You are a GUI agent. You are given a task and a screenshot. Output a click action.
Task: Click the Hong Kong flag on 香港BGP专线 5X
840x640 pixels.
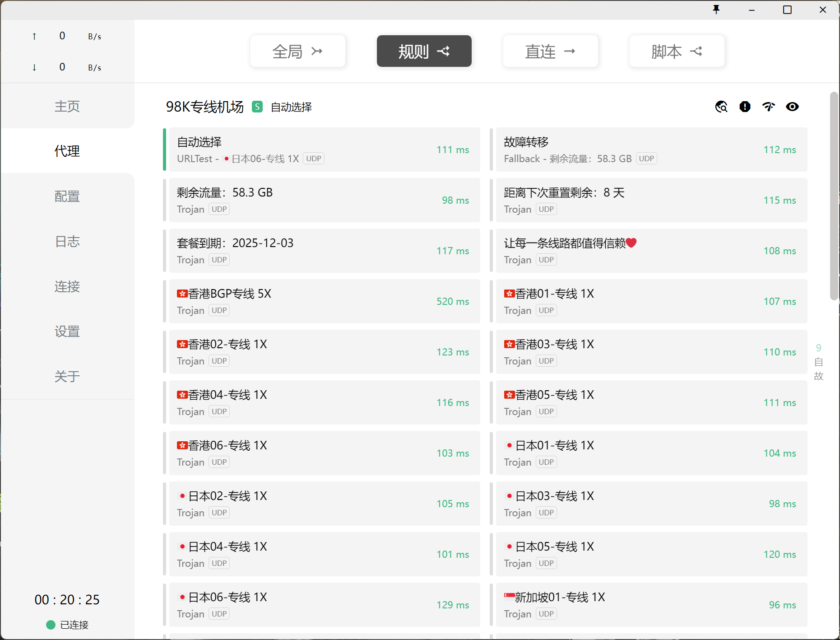tap(182, 294)
